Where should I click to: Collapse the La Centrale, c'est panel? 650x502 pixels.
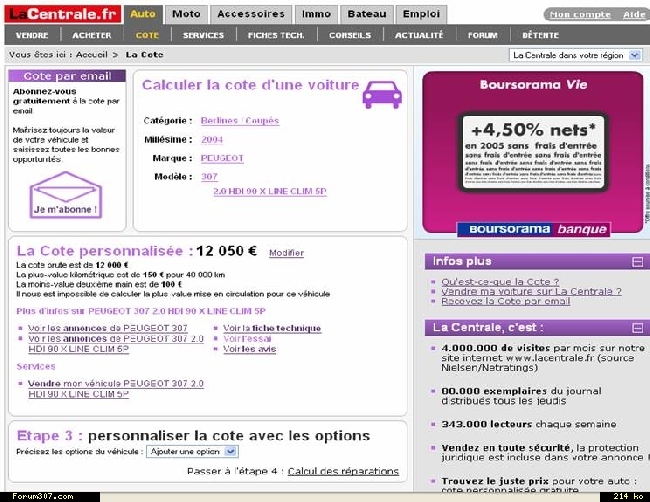coord(638,328)
